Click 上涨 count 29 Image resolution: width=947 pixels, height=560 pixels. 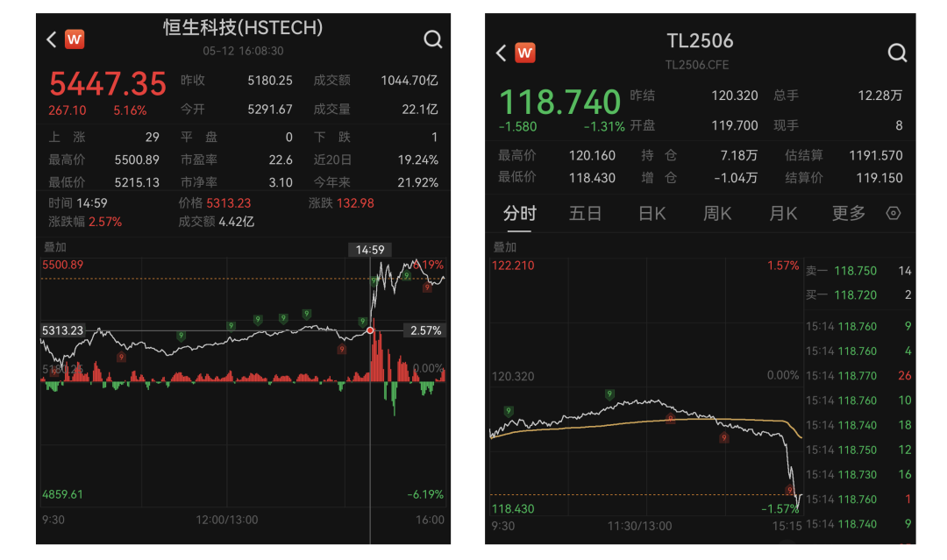click(153, 138)
